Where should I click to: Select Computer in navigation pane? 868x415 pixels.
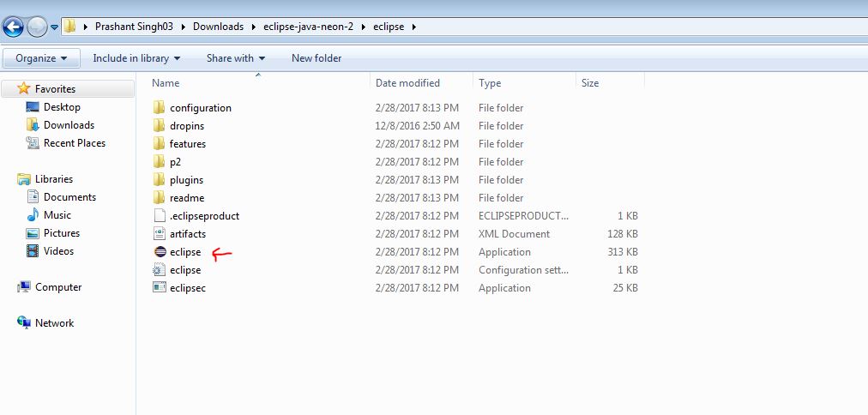[58, 287]
